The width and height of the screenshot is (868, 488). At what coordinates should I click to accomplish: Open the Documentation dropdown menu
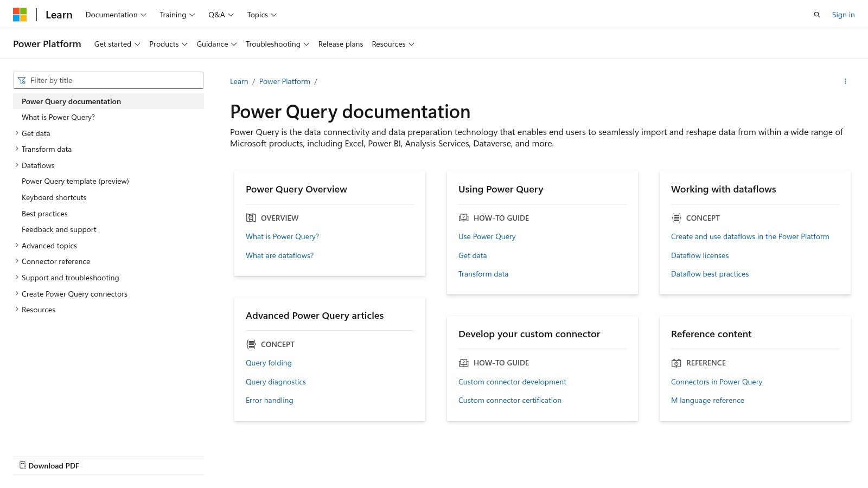point(116,15)
